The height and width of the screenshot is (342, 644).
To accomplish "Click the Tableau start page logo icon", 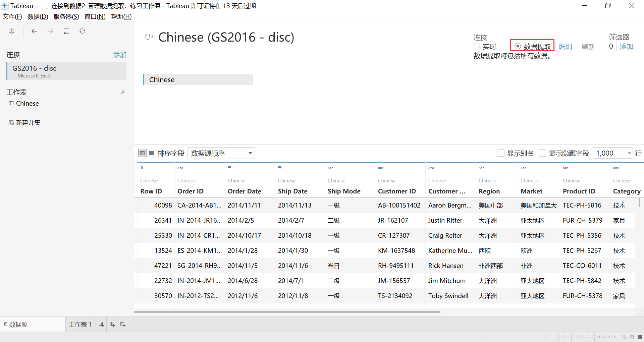I will click(12, 31).
